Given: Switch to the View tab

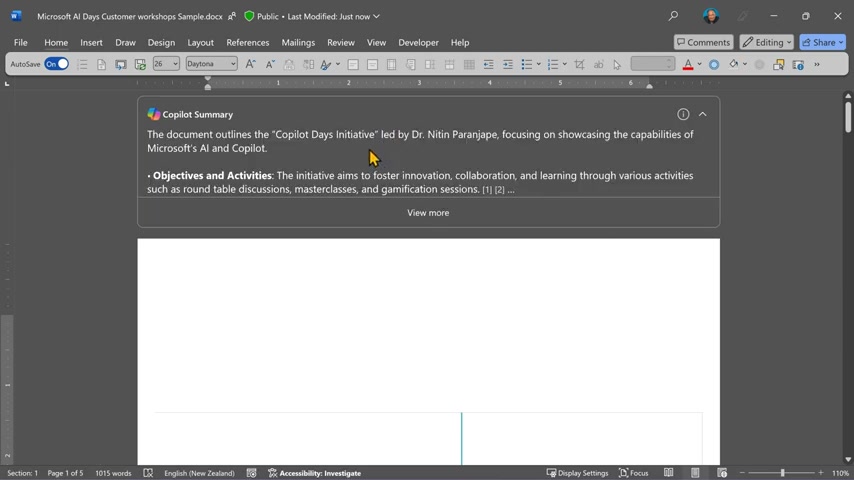Looking at the screenshot, I should (376, 42).
